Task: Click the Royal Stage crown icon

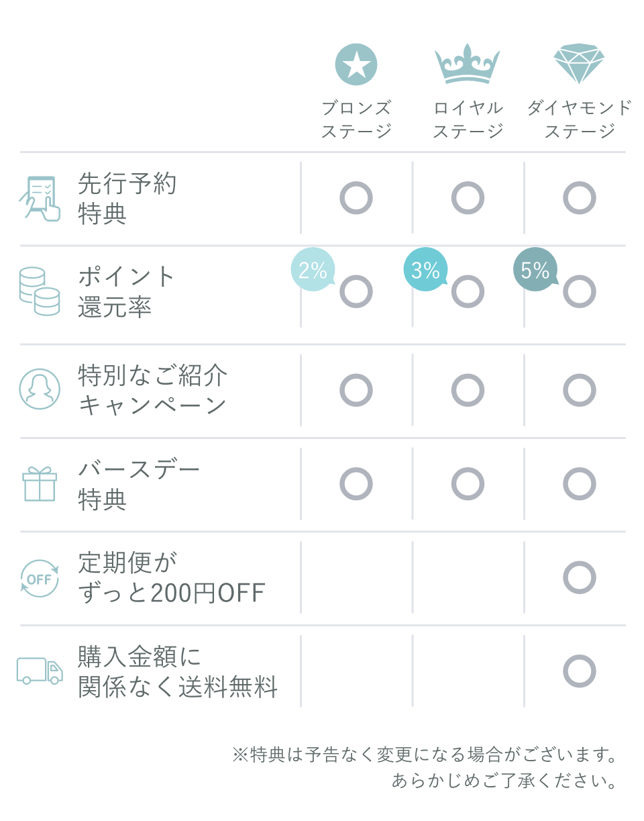Action: click(468, 64)
